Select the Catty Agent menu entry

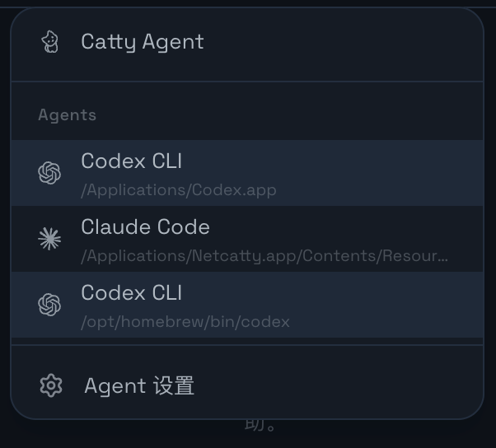142,42
